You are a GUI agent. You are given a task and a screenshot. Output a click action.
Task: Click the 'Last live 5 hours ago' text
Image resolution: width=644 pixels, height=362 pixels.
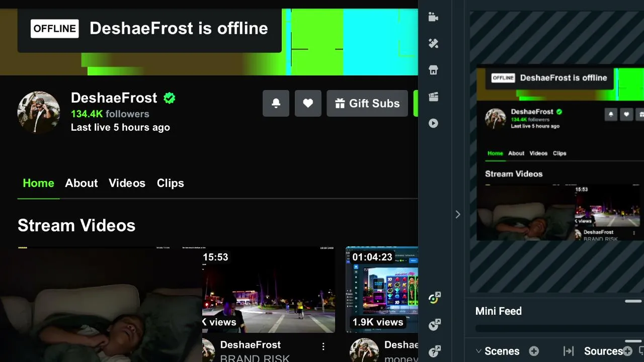(x=120, y=127)
